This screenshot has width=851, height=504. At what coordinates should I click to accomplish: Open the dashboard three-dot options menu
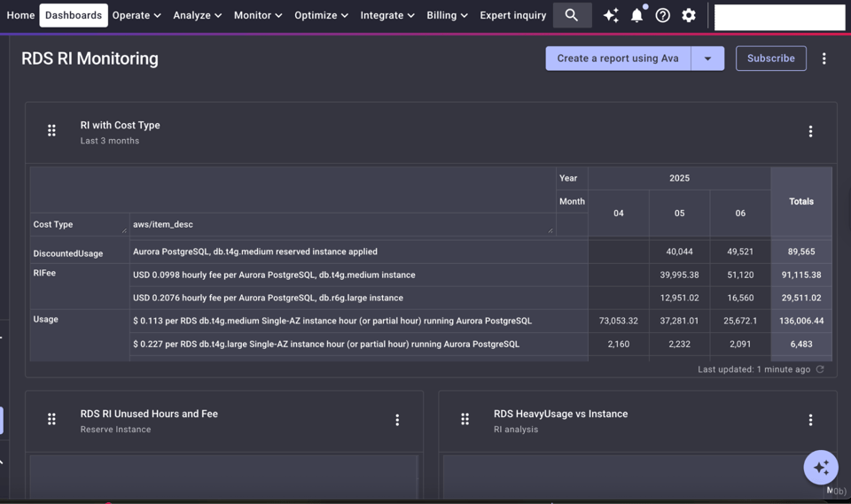[x=824, y=58]
